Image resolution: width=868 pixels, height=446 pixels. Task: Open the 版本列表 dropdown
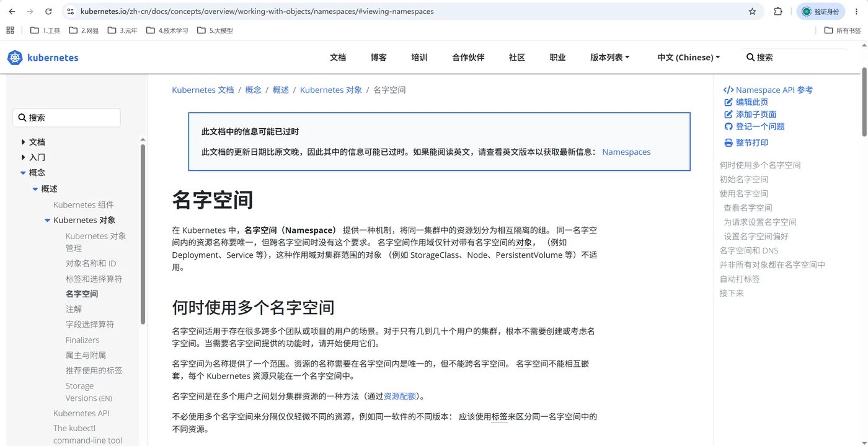[609, 57]
